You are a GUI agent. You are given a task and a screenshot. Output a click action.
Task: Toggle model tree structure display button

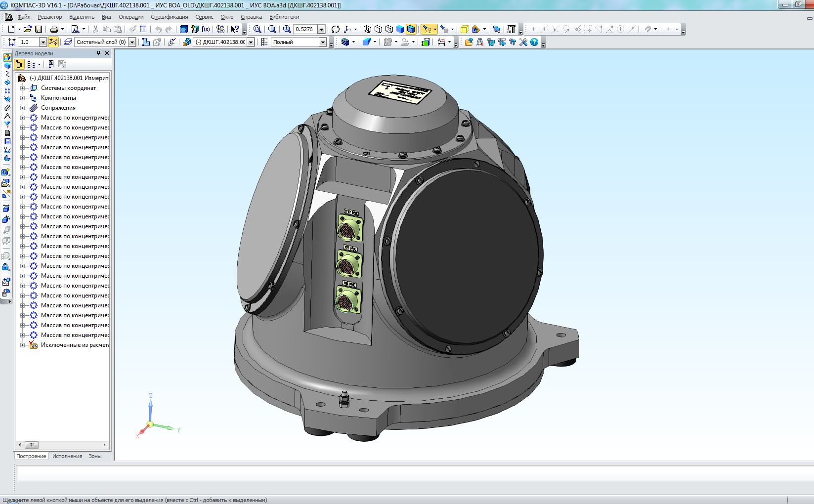coord(19,64)
